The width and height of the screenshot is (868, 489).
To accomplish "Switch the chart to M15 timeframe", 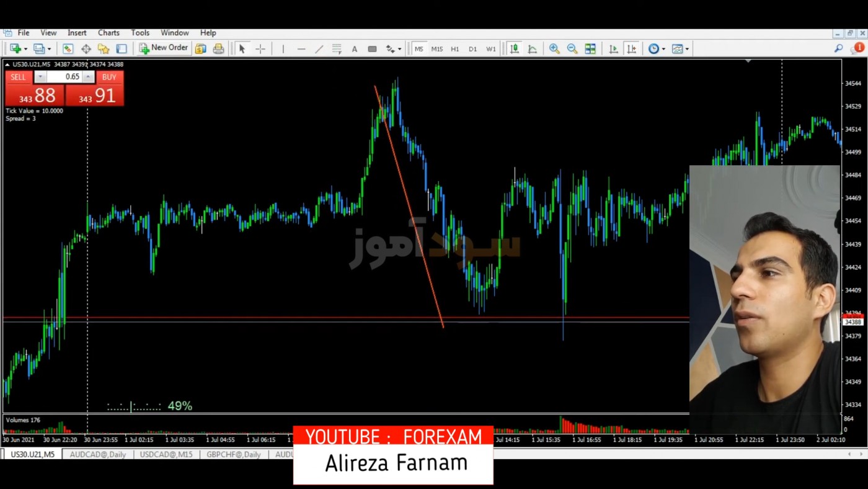I will coord(437,48).
